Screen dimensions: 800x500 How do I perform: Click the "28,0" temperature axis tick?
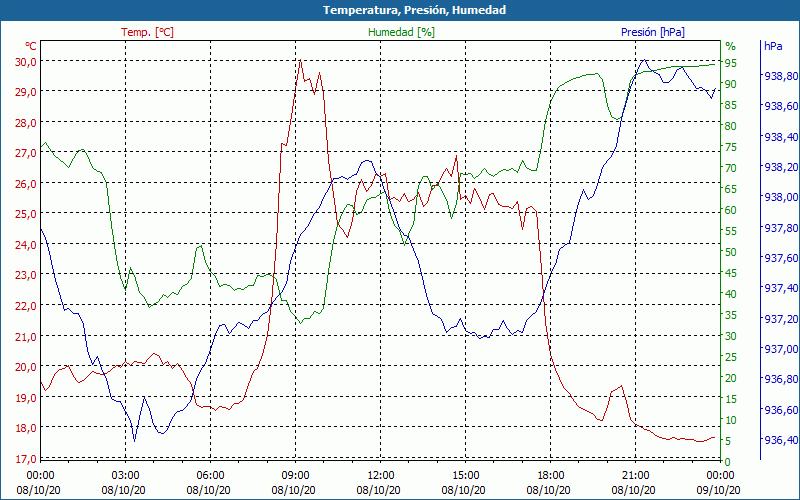tap(26, 122)
